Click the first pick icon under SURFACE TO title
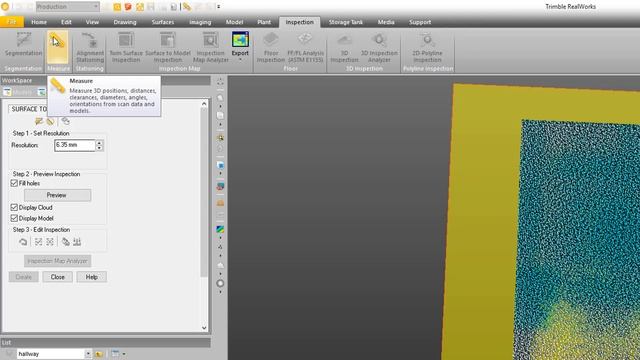This screenshot has height=360, width=640. click(x=39, y=121)
